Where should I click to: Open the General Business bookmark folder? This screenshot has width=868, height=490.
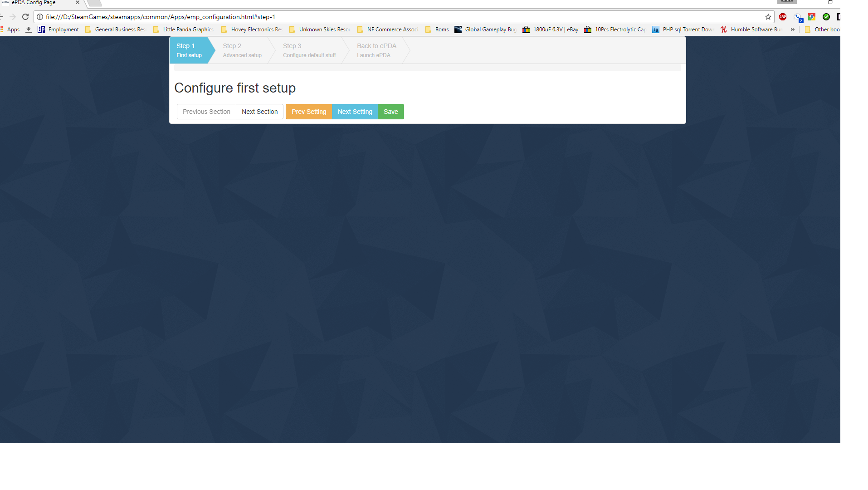coord(116,29)
